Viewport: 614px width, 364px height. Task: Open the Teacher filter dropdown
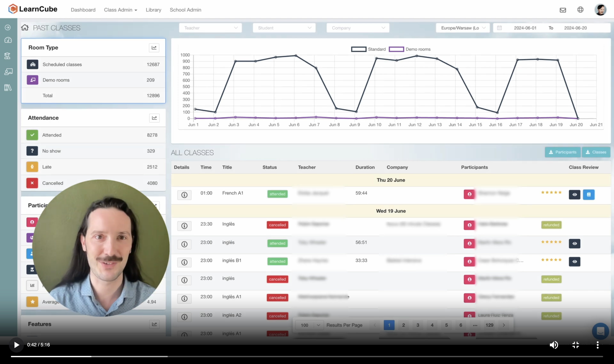(210, 28)
